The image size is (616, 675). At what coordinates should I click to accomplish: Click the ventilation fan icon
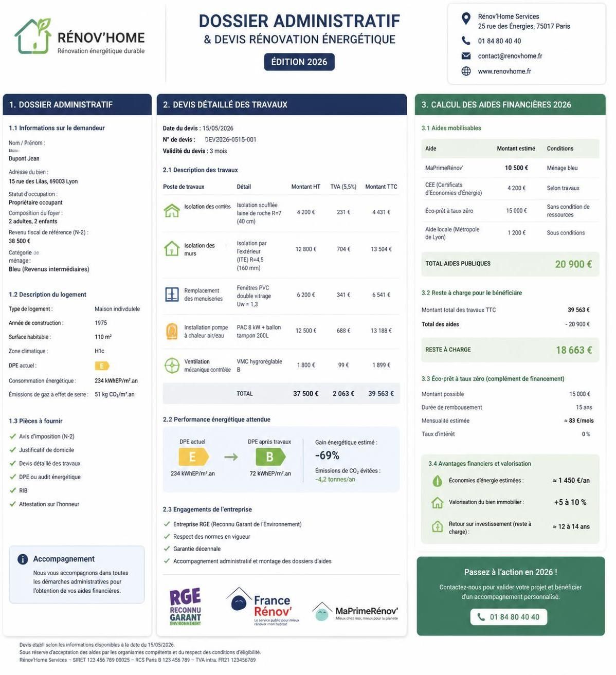pyautogui.click(x=172, y=365)
